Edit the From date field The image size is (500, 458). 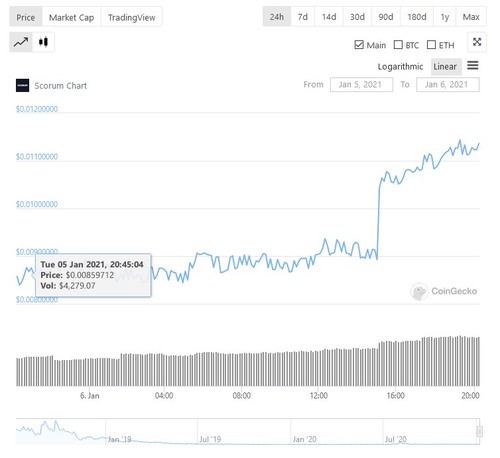point(361,85)
